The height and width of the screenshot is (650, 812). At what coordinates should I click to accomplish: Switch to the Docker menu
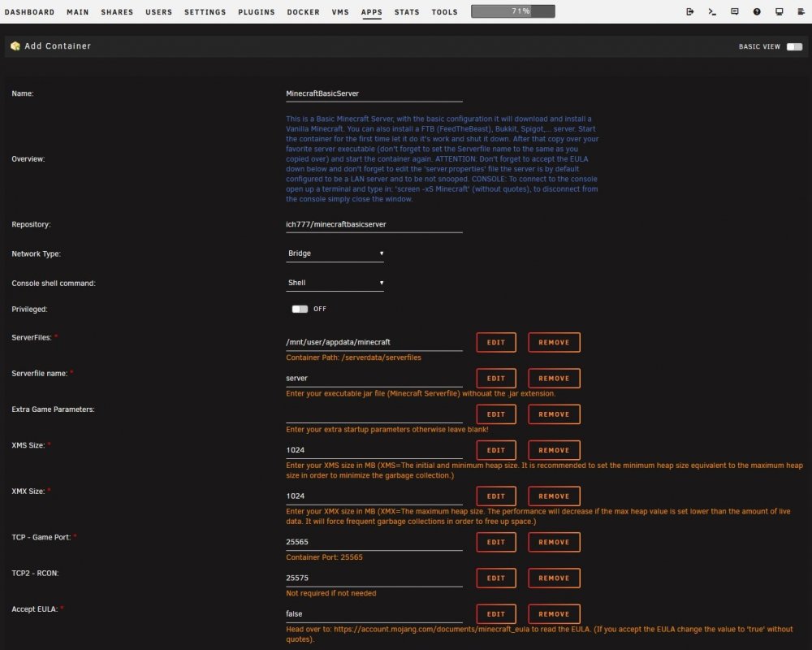pyautogui.click(x=304, y=12)
